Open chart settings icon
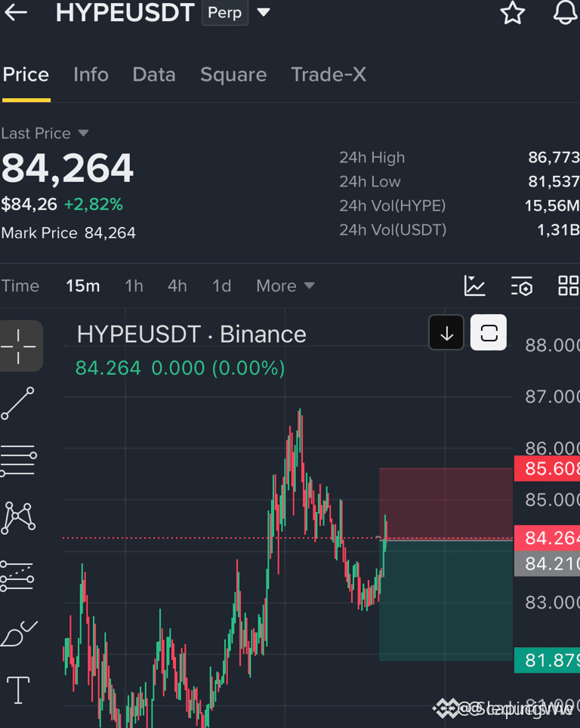Viewport: 580px width, 728px height. pos(522,286)
